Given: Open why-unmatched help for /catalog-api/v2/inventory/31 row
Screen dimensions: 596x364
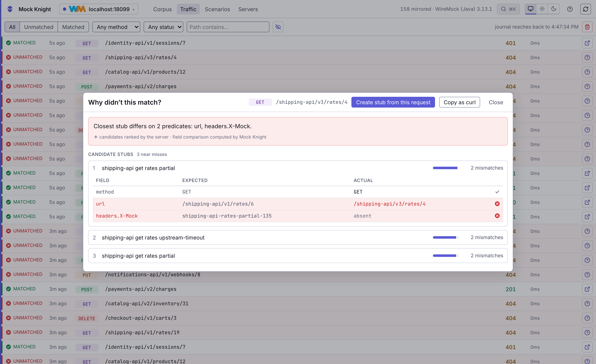Looking at the screenshot, I should click(x=587, y=304).
